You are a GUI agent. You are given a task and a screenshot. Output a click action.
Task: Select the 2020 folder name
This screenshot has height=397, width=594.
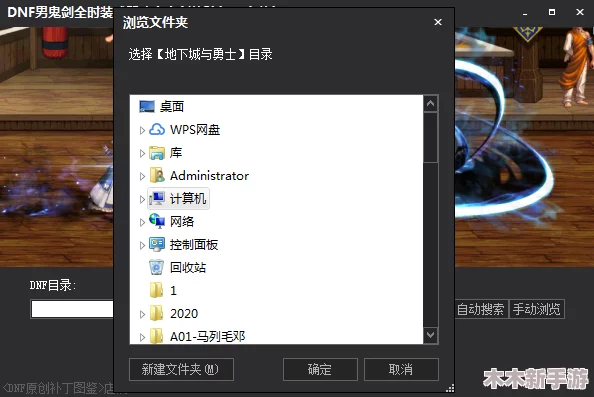pos(184,314)
